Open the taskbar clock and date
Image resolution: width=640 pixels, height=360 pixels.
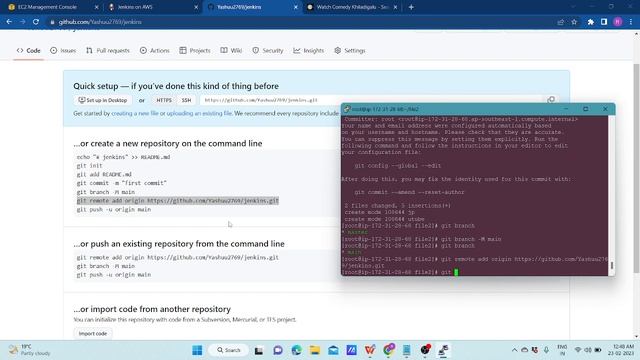click(621, 350)
